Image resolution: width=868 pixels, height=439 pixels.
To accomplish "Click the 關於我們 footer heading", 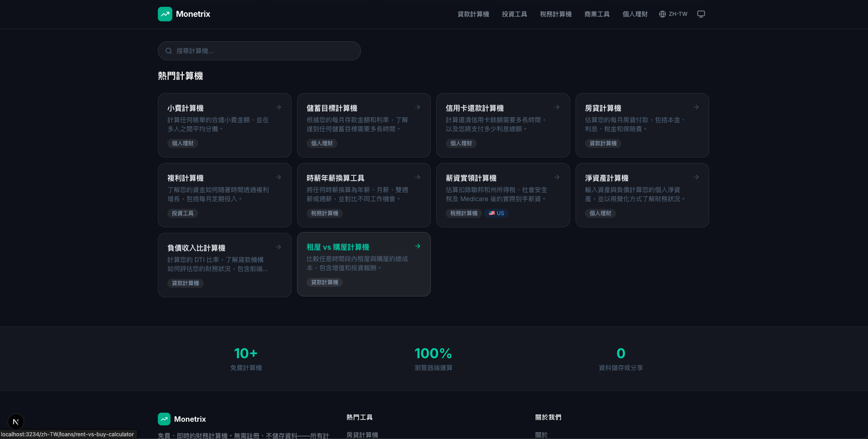I will 548,417.
